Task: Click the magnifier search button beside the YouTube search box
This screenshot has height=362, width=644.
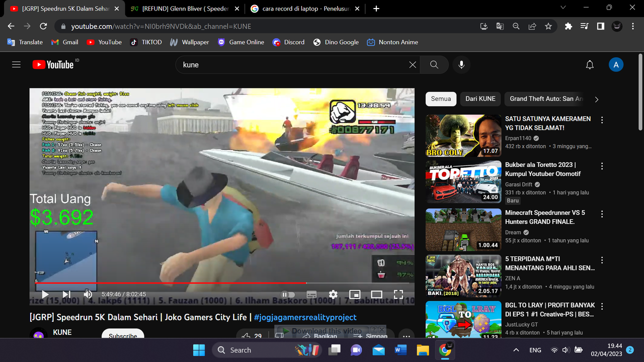Action: pos(434,64)
